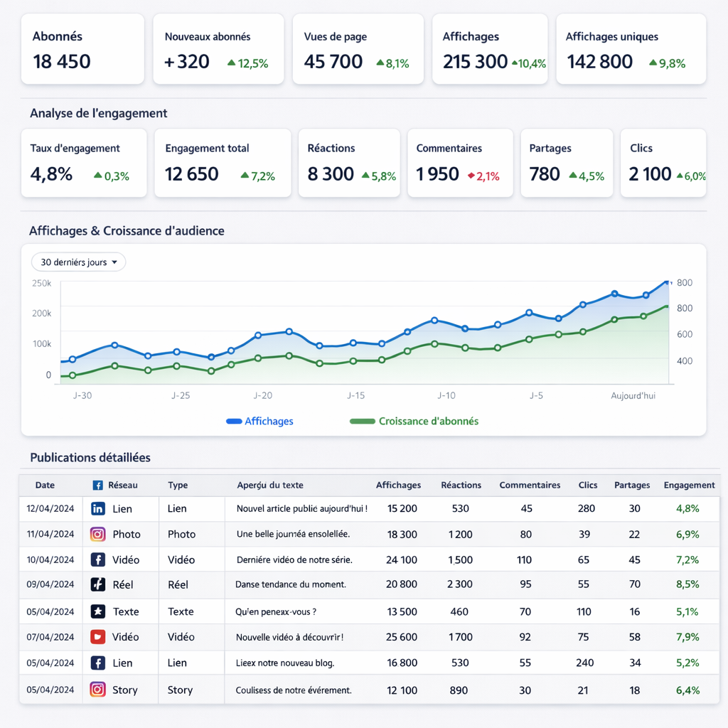Viewport: 728px width, 728px height.
Task: Toggle the Croissance d'abonnés chart series
Action: 414,421
